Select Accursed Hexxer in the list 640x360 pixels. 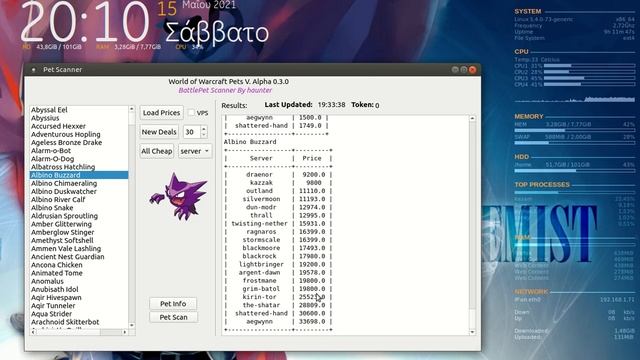click(x=79, y=126)
